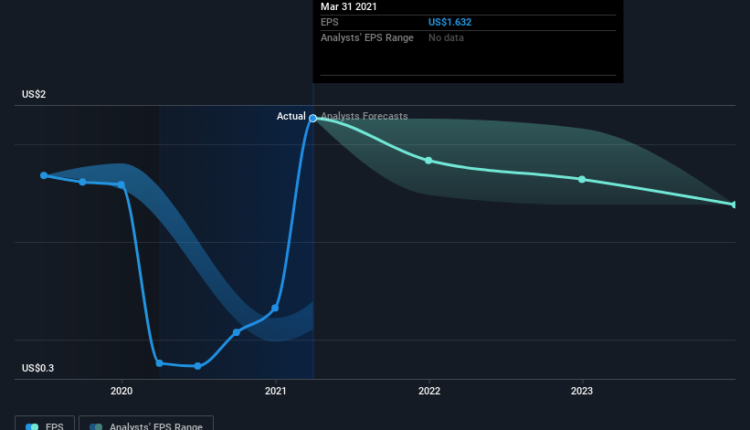This screenshot has width=750, height=430.
Task: Click the 2023 x-axis label
Action: pyautogui.click(x=583, y=391)
